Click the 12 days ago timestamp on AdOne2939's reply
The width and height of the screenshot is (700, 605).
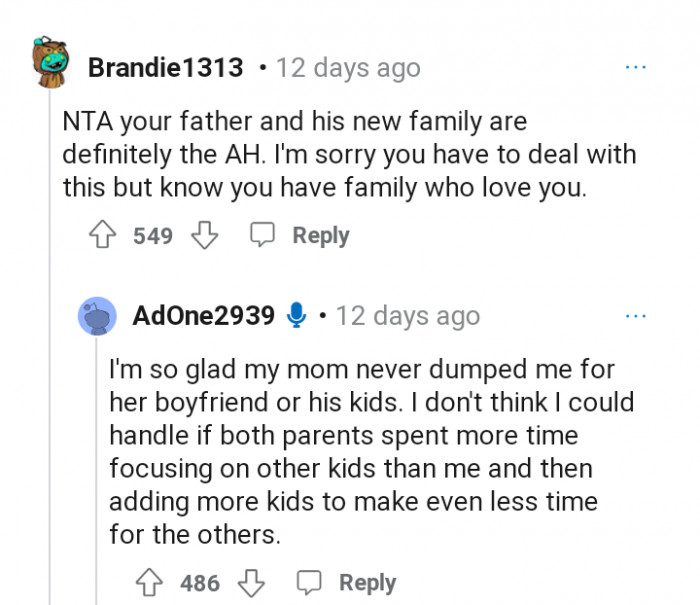coord(408,316)
